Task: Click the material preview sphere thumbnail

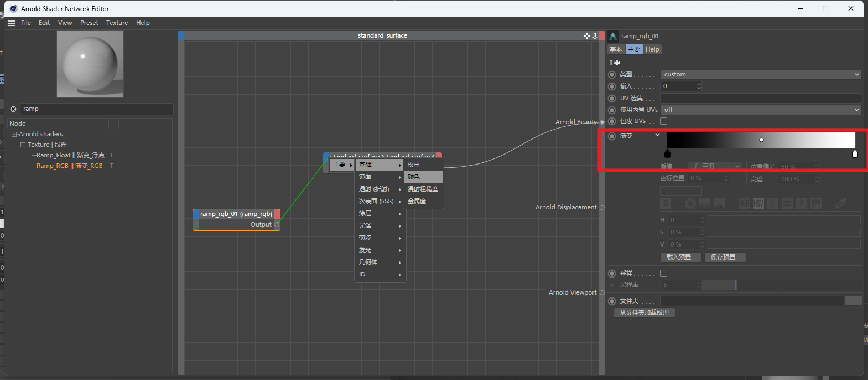Action: click(x=90, y=64)
